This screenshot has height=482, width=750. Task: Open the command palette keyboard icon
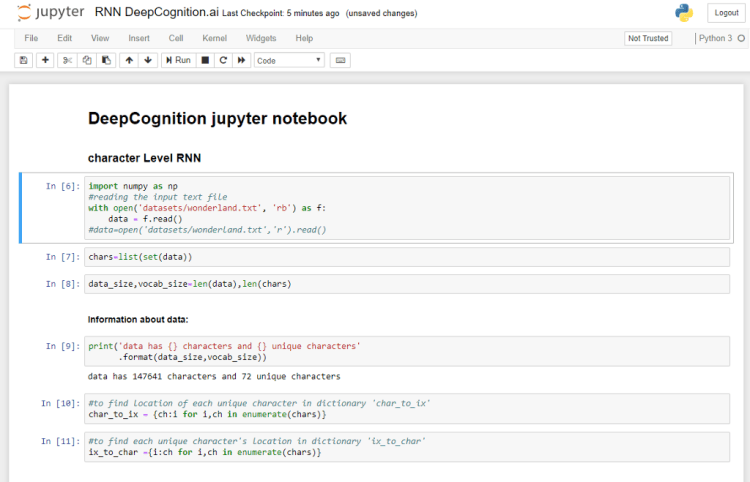[x=340, y=60]
